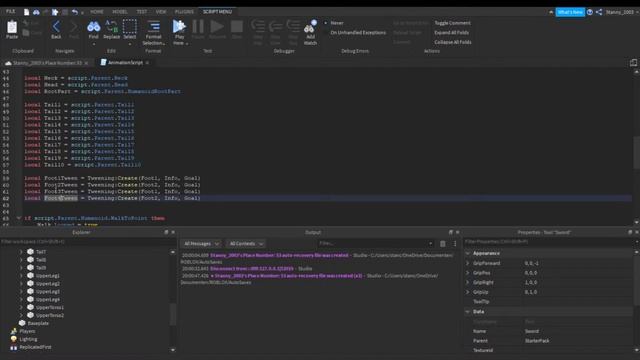Click the Explorer vertical scrollbar thumb
This screenshot has width=640, height=360.
point(173,314)
